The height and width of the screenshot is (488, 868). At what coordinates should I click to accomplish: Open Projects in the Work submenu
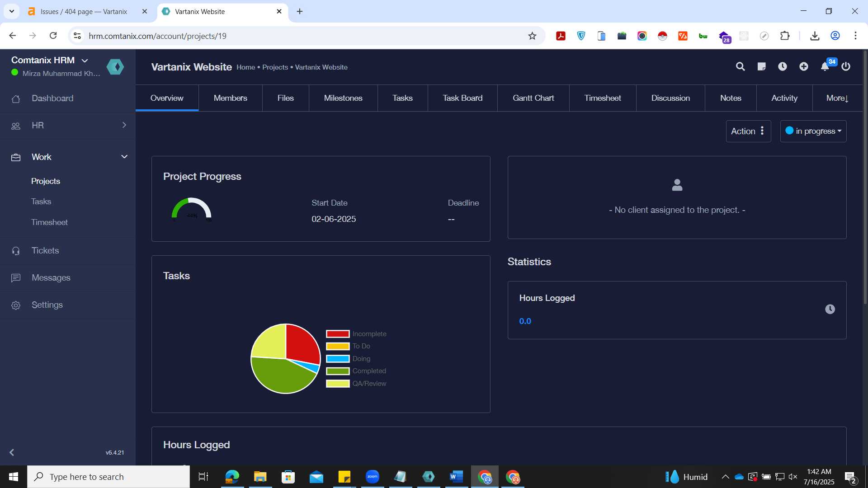46,181
